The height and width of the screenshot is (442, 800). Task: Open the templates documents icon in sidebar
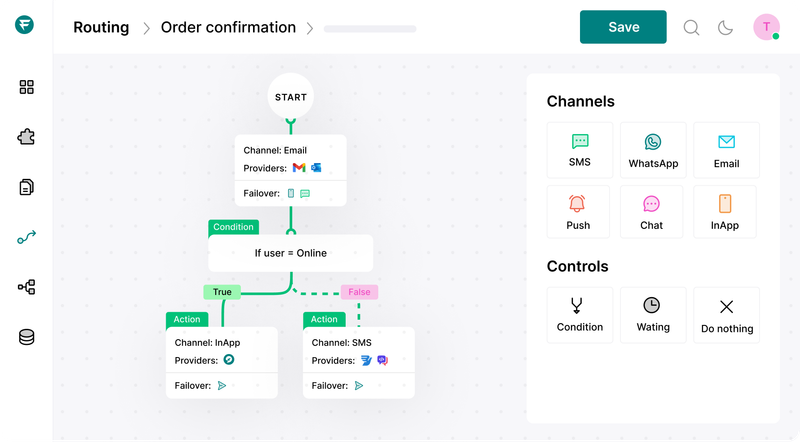pos(27,187)
